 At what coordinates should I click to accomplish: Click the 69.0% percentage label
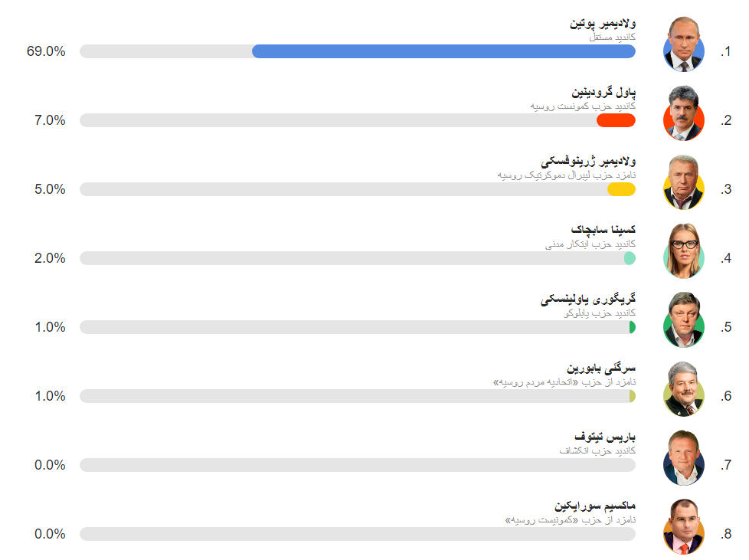point(47,51)
